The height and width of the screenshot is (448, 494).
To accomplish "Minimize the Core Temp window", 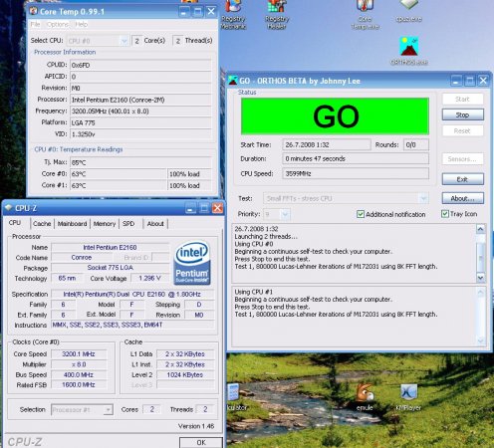I will (183, 12).
